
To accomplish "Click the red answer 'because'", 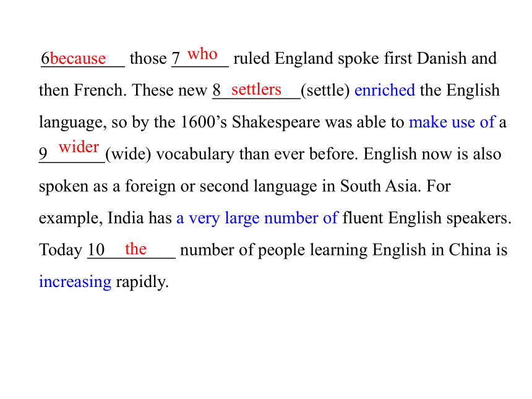I will (x=78, y=58).
